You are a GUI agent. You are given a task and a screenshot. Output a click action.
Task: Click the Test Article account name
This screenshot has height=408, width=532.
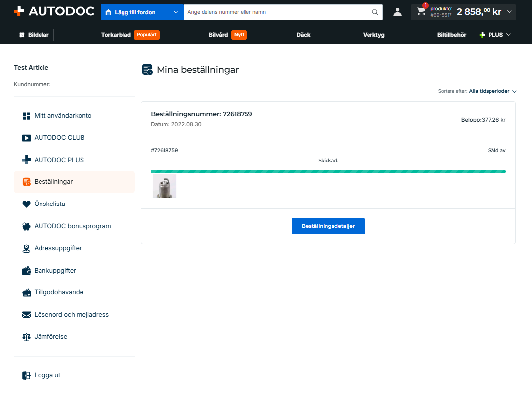(x=31, y=68)
